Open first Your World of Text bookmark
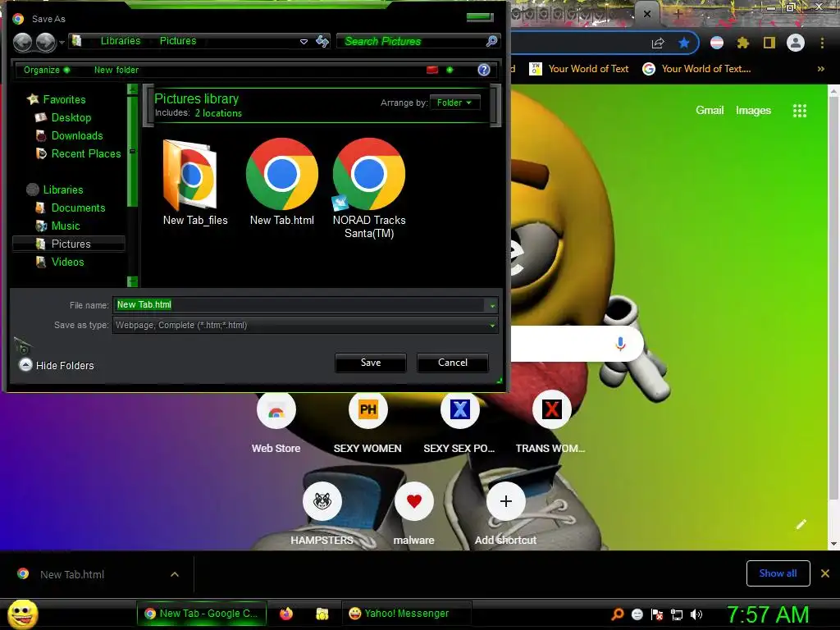This screenshot has height=630, width=840. [578, 69]
